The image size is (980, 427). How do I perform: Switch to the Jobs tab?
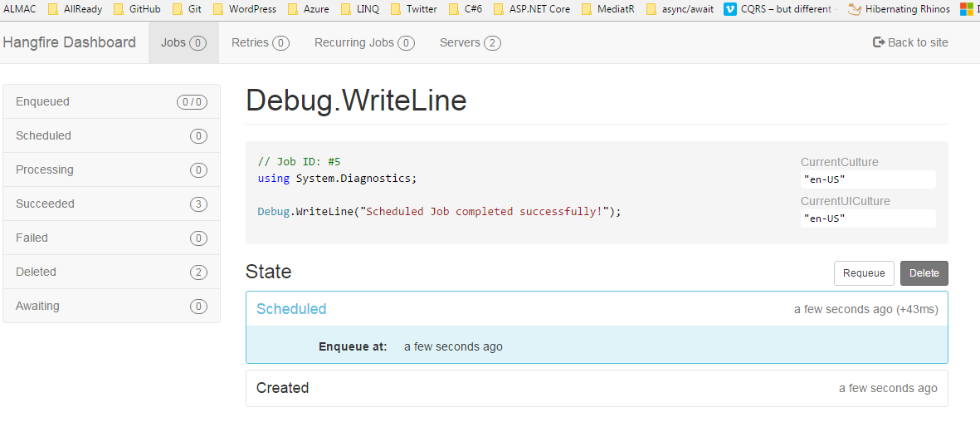point(183,42)
